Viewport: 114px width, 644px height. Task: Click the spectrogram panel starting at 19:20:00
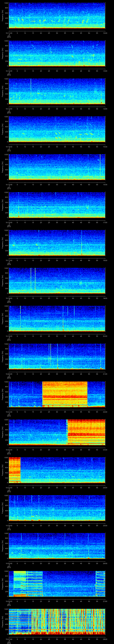[57, 357]
